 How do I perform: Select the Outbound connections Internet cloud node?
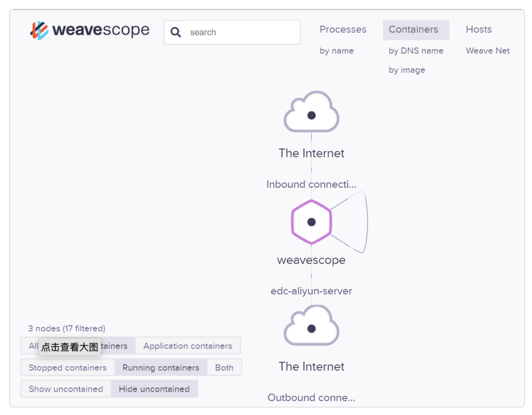pos(312,325)
